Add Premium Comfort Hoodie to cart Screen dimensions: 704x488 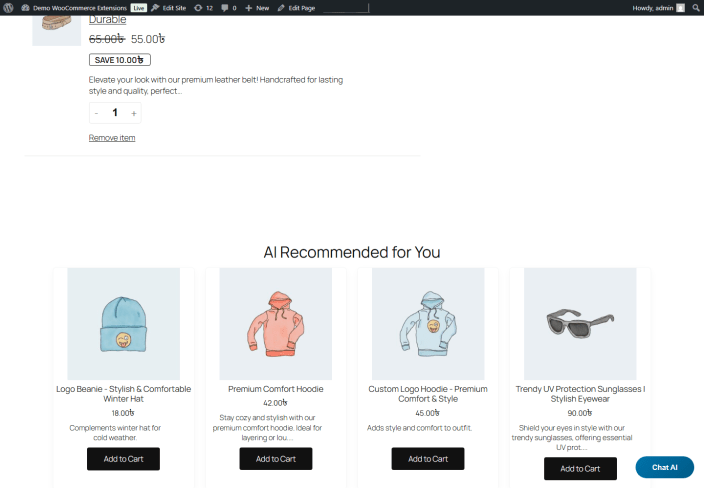coord(276,459)
